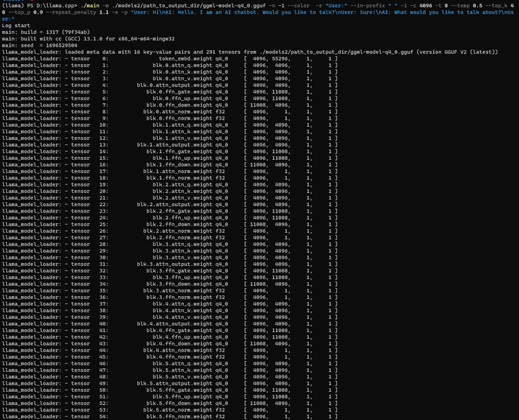This screenshot has height=420, width=519.
Task: Click the '(llama) PS D:\llama.cpp>' prompt
Action: [x=40, y=6]
